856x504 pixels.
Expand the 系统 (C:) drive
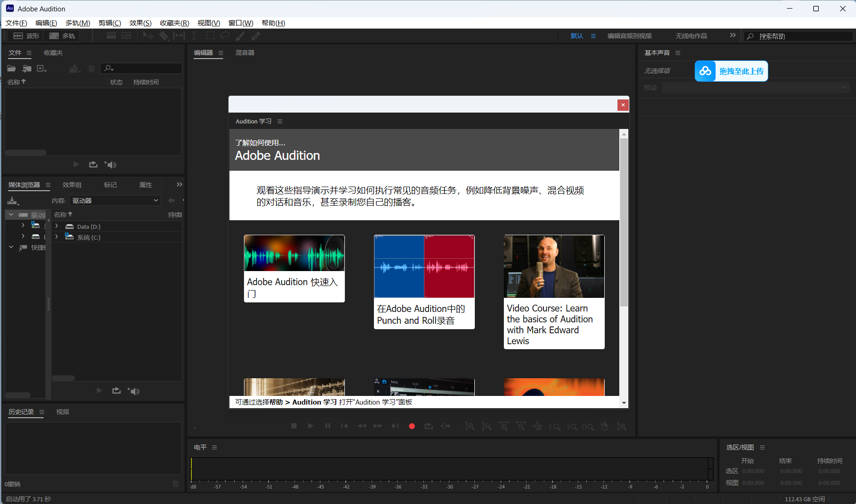(x=56, y=237)
